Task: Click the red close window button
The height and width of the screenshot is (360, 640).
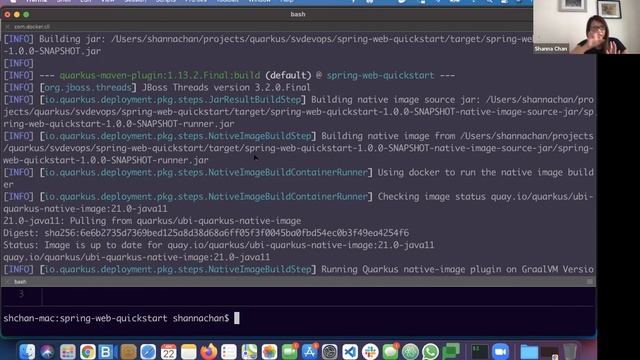Action: [7, 14]
